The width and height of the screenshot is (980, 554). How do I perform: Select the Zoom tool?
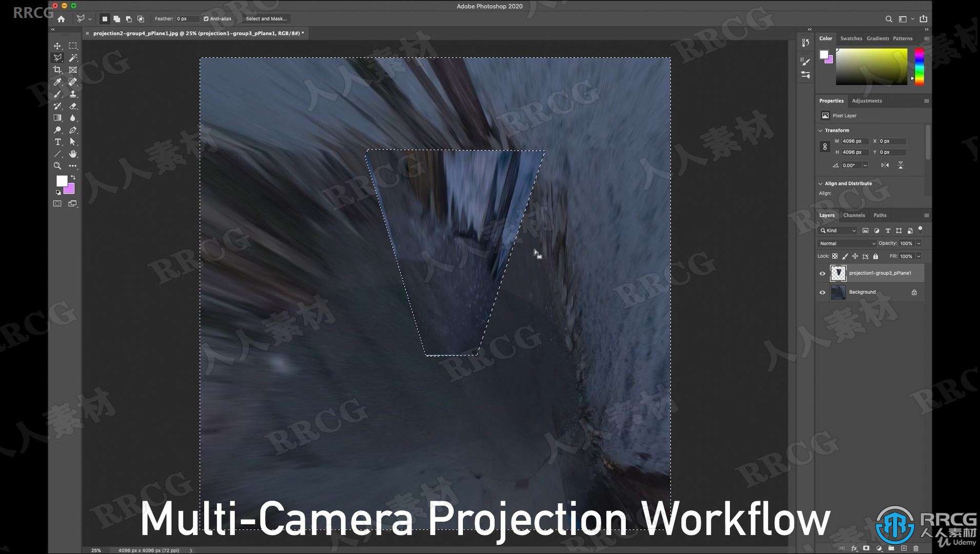click(57, 166)
